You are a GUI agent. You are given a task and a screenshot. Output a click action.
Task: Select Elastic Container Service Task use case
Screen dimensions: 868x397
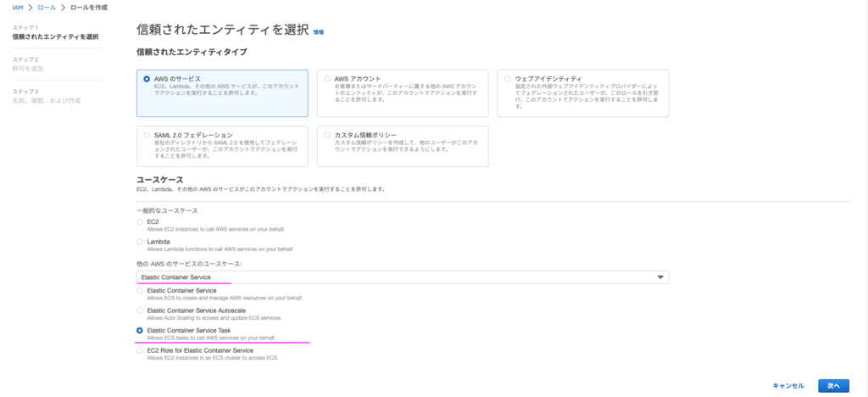coord(140,331)
